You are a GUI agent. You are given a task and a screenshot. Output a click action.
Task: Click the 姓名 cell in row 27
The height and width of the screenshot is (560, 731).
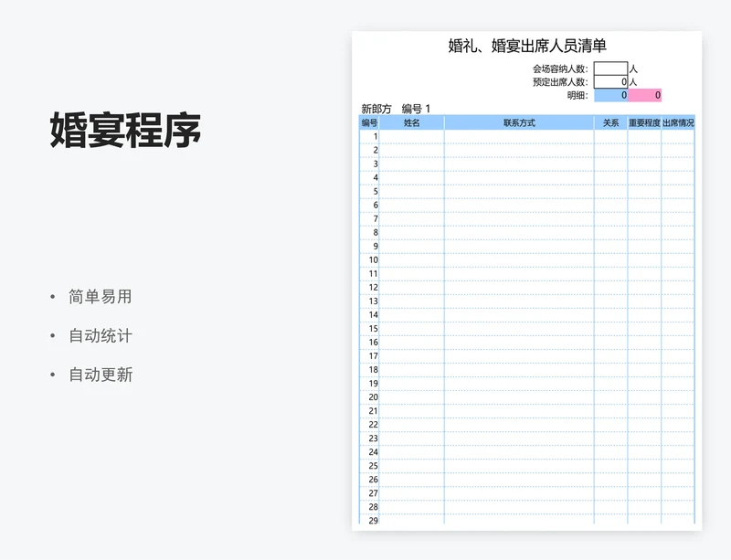point(412,493)
